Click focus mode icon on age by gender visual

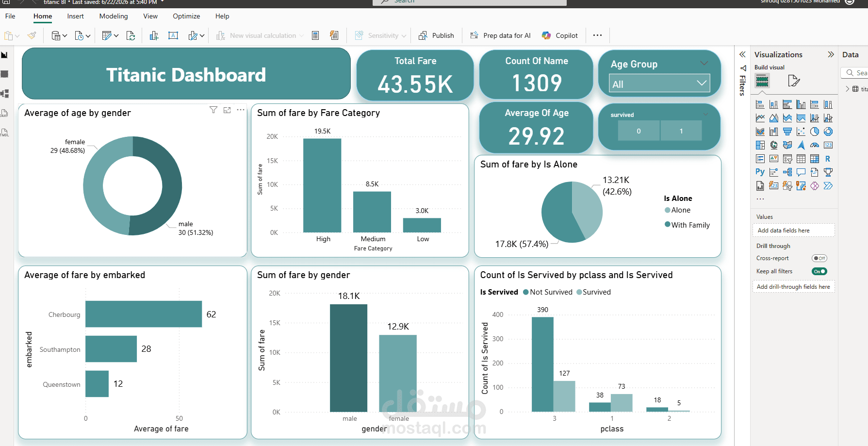[x=227, y=110]
